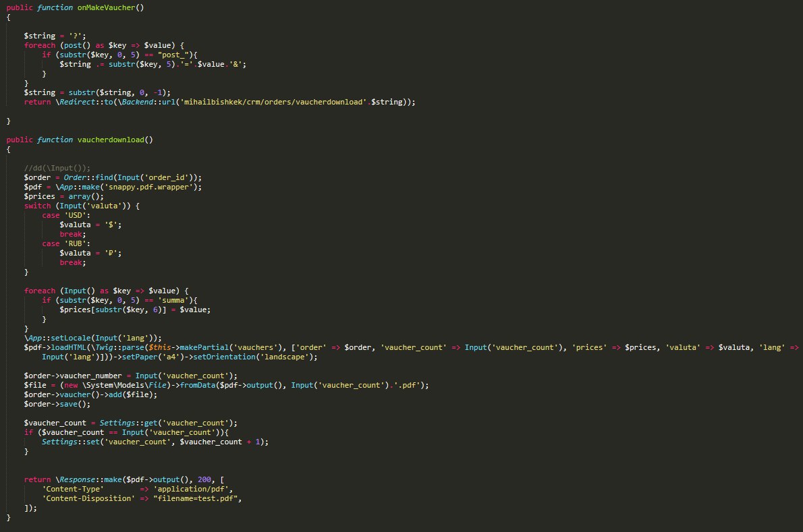Click the status code 200
Screen dimensions: 803x532
(x=204, y=480)
